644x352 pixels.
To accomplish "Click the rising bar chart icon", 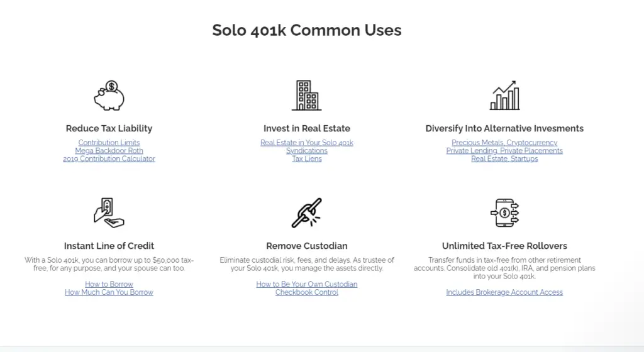I will pos(504,96).
